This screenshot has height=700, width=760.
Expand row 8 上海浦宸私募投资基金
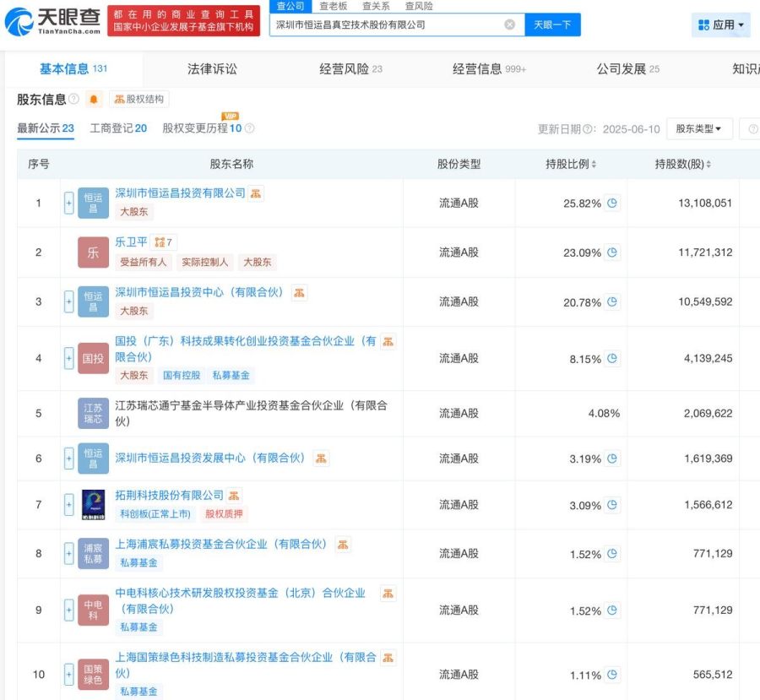coord(69,554)
